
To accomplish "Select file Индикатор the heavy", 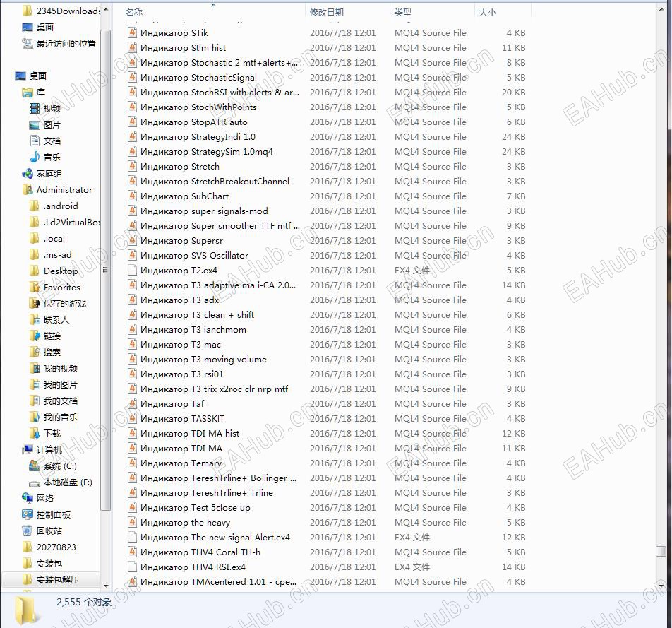I will pos(185,523).
